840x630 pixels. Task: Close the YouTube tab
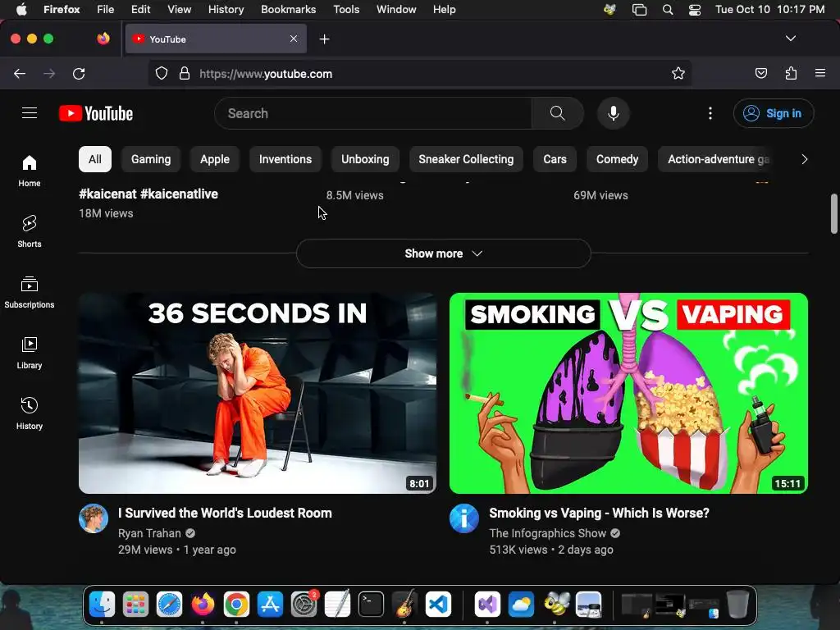pos(294,39)
